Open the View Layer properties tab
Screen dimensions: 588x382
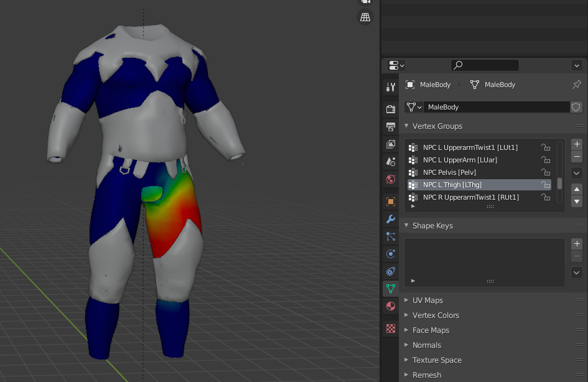[x=390, y=144]
